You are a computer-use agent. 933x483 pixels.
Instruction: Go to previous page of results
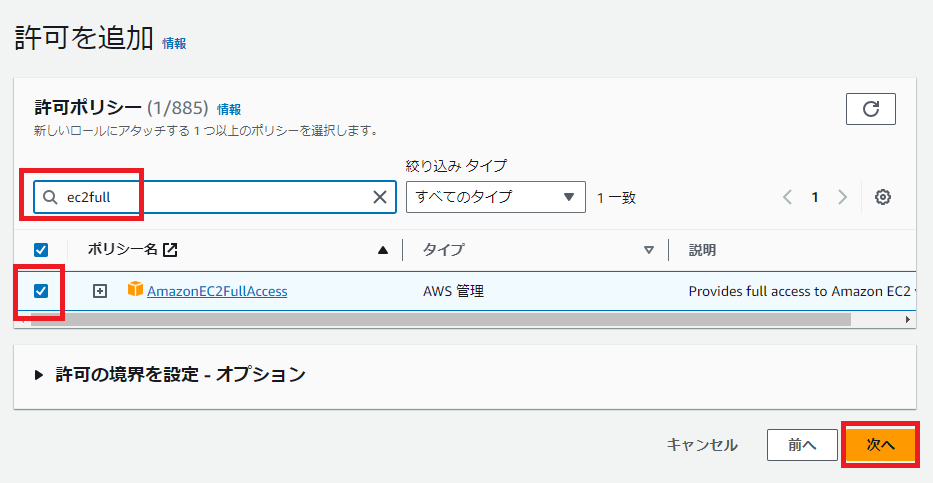click(x=788, y=197)
